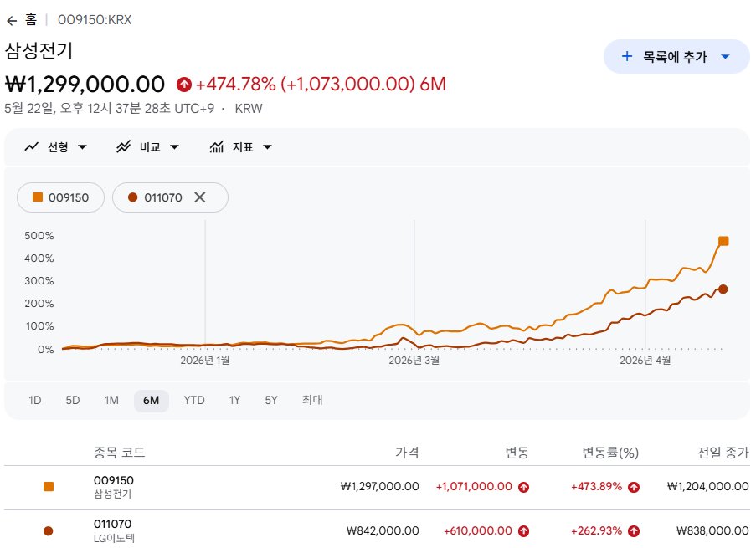Switch to the 1D time range
This screenshot has height=548, width=756.
pyautogui.click(x=34, y=401)
